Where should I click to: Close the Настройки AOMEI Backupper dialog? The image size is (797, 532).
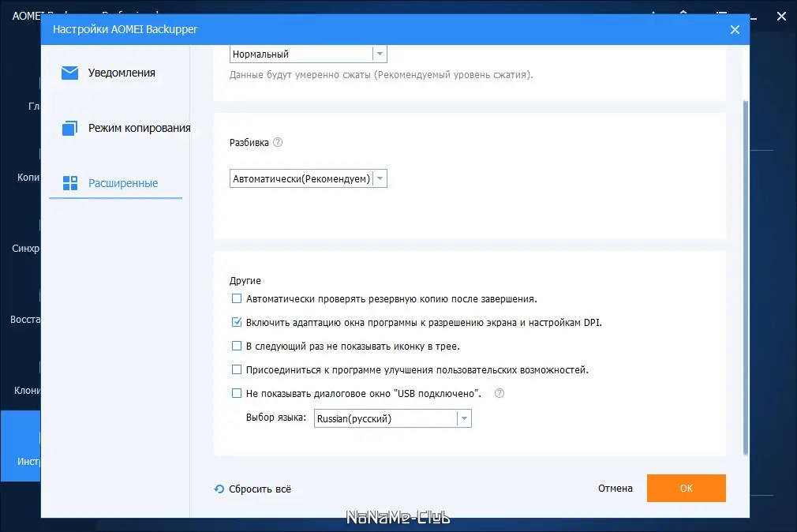(x=735, y=29)
